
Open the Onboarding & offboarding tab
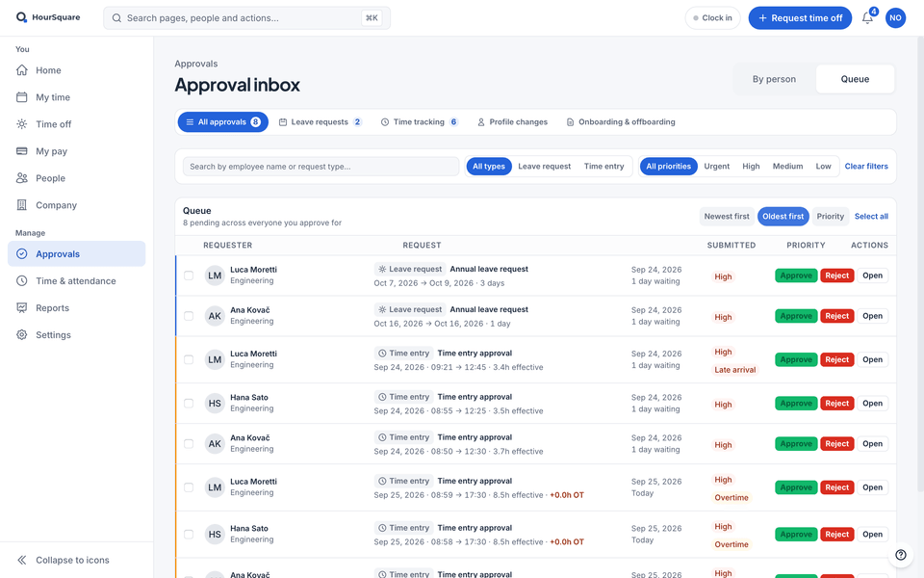621,122
